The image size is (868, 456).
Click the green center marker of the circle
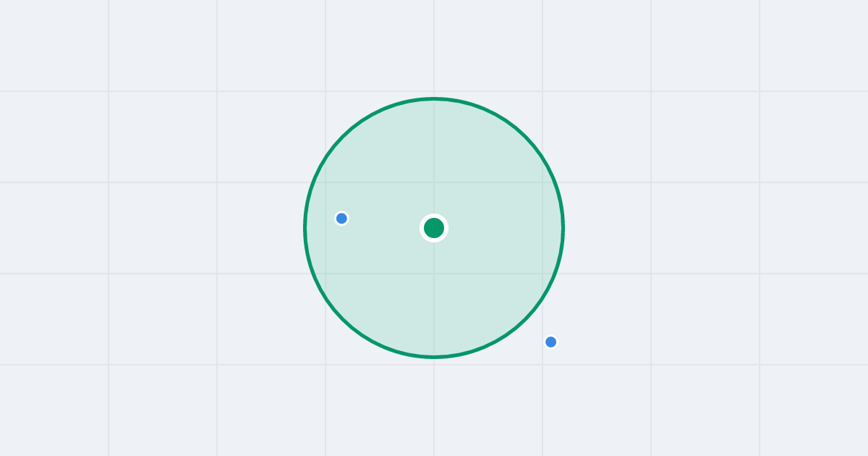coord(434,228)
